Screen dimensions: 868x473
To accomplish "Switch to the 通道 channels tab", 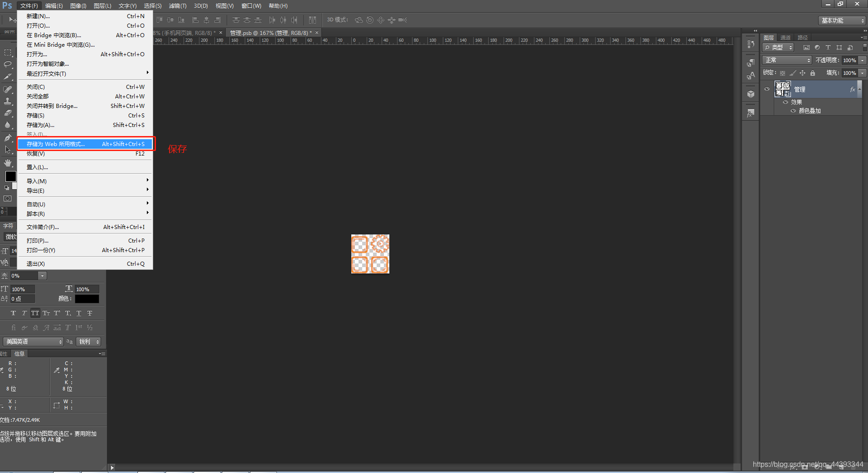I will tap(786, 38).
